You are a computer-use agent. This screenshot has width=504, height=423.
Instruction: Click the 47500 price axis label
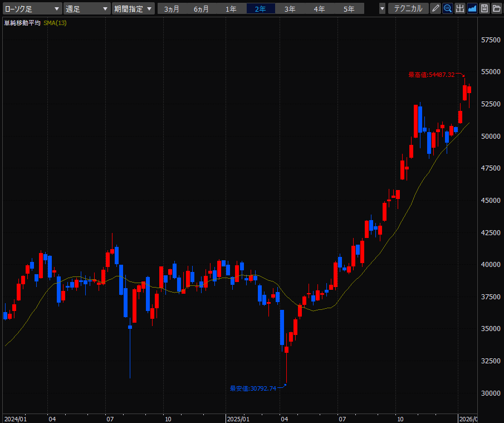coord(491,168)
